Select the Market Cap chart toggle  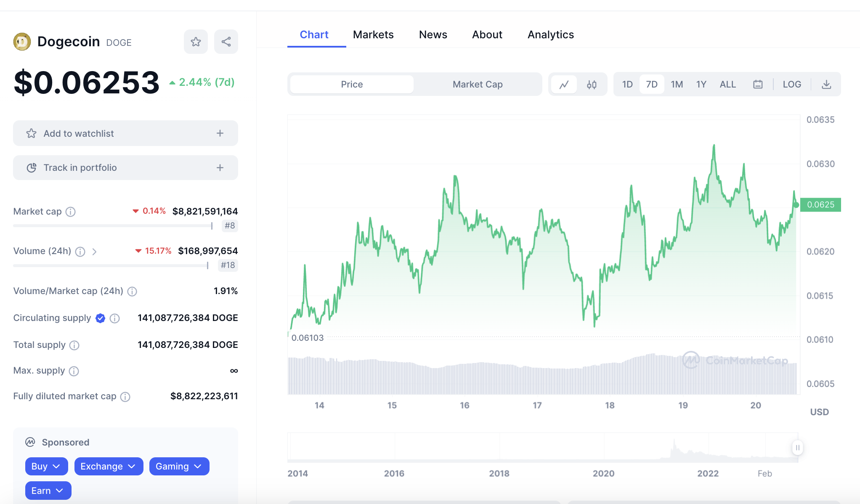click(478, 85)
